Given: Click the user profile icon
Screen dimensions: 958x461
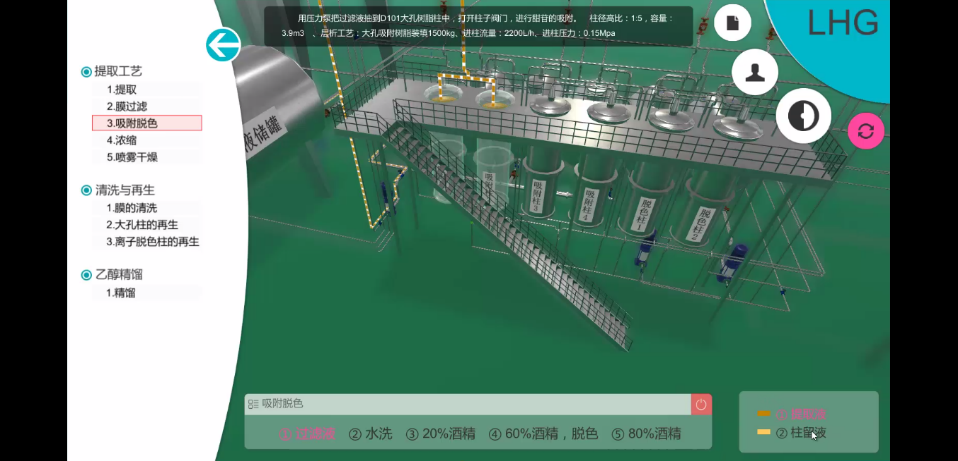Looking at the screenshot, I should (755, 73).
